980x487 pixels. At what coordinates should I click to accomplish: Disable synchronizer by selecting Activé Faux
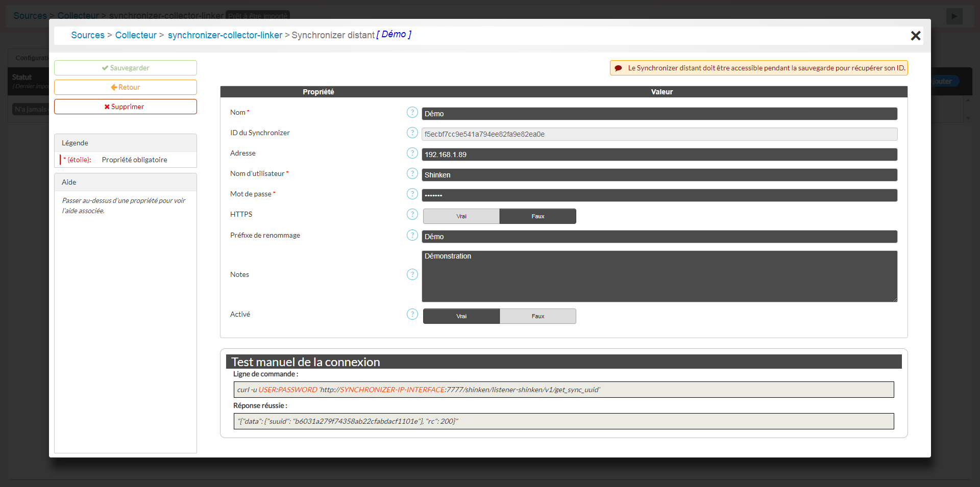tap(537, 316)
